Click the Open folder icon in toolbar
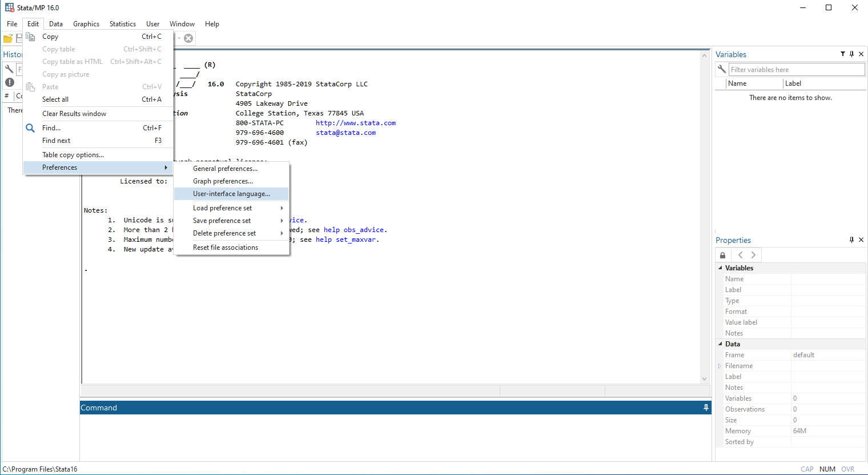The height and width of the screenshot is (475, 868). 8,39
